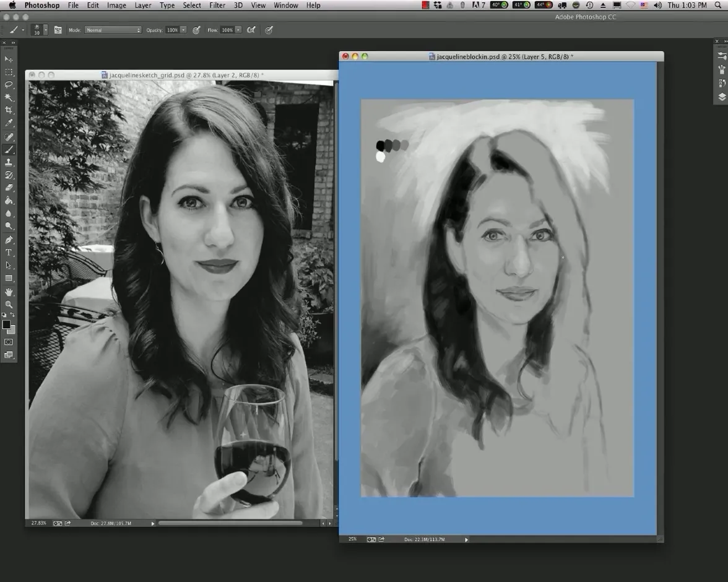Open the Layers panel icon
This screenshot has width=728, height=582.
[722, 97]
